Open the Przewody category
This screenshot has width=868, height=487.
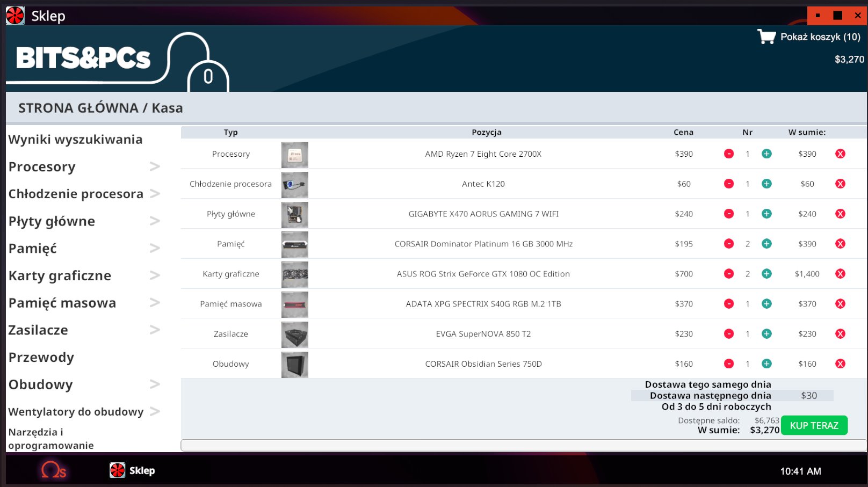point(41,358)
